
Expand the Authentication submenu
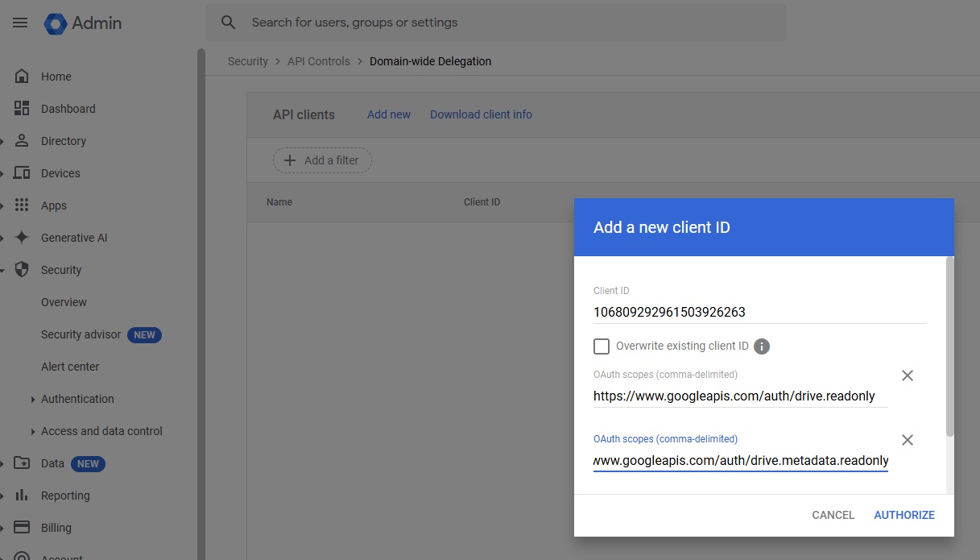[x=33, y=399]
